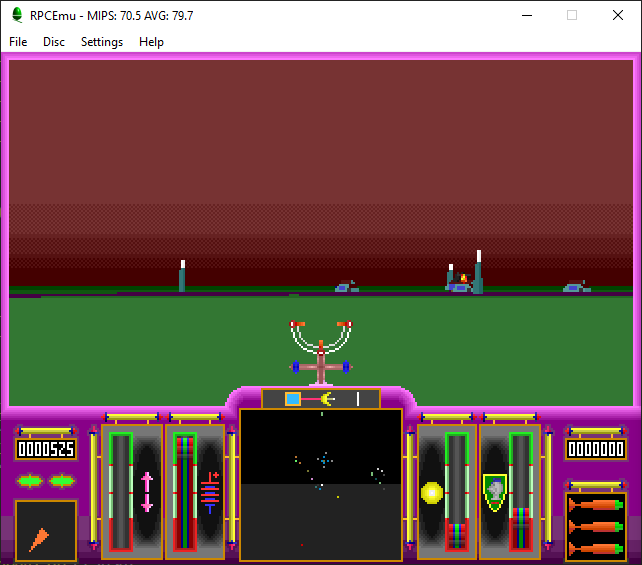Click the black radar scanner display

click(x=321, y=484)
